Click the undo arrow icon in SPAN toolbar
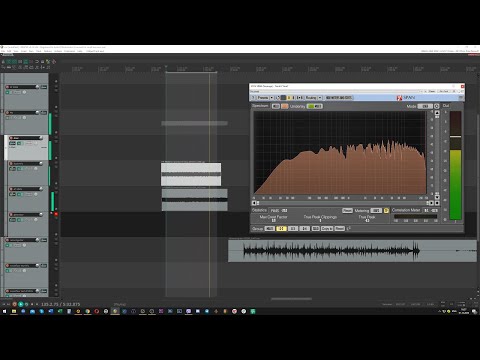The width and height of the screenshot is (480, 360). point(278,98)
